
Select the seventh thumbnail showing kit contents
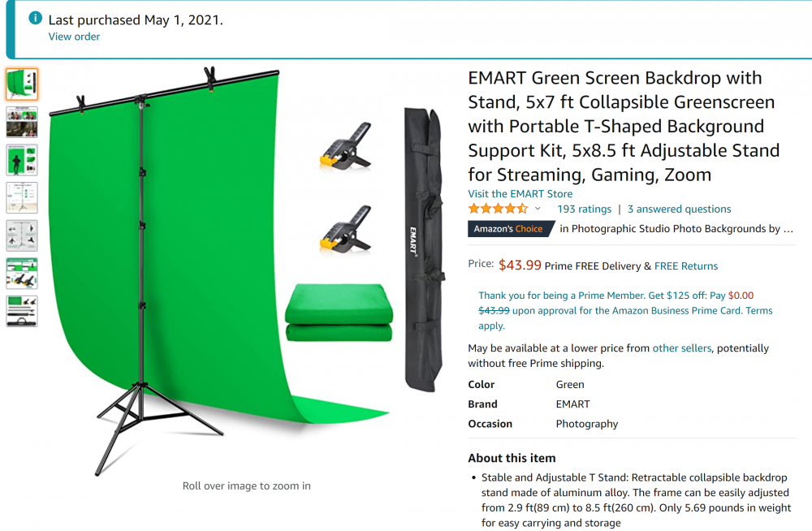coord(22,311)
